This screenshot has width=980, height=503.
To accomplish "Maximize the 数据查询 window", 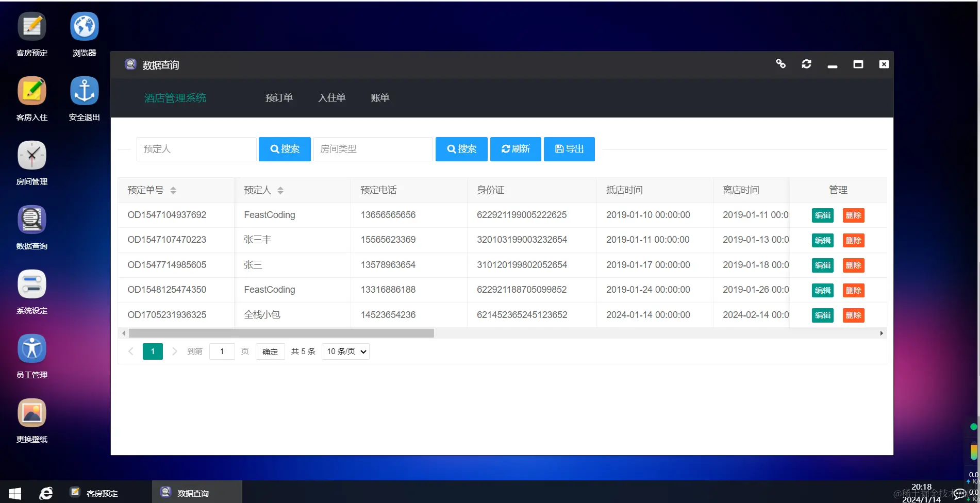I will 858,64.
